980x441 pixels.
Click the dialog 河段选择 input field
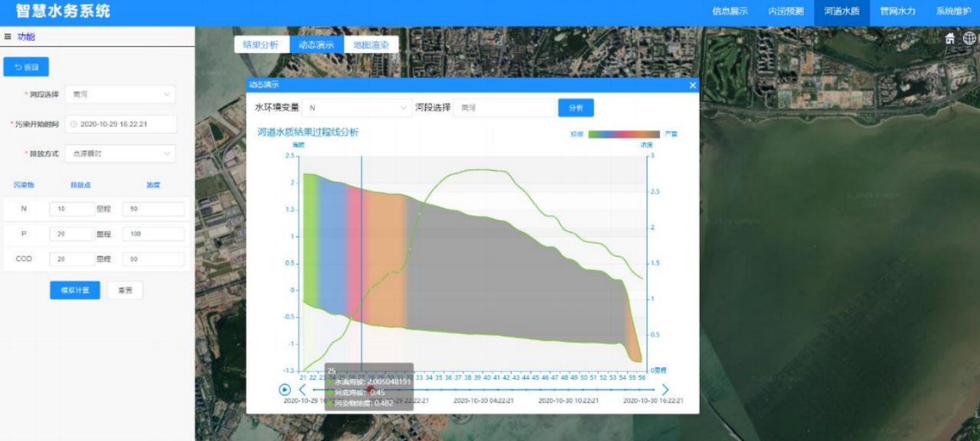(x=504, y=108)
